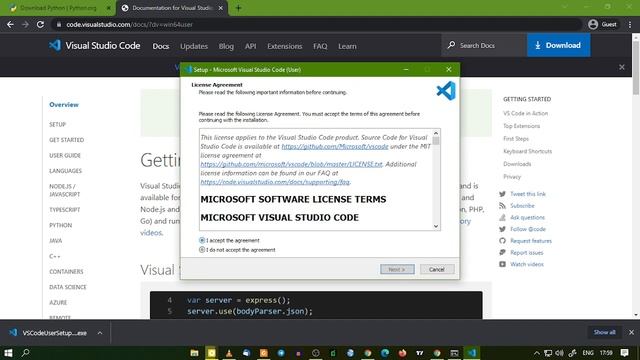Click the Twitter icon beside Follow @code
This screenshot has width=640, height=360.
[502, 229]
